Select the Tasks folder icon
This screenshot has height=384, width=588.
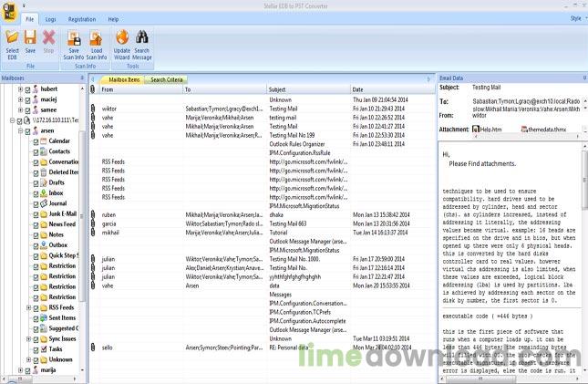pos(44,349)
